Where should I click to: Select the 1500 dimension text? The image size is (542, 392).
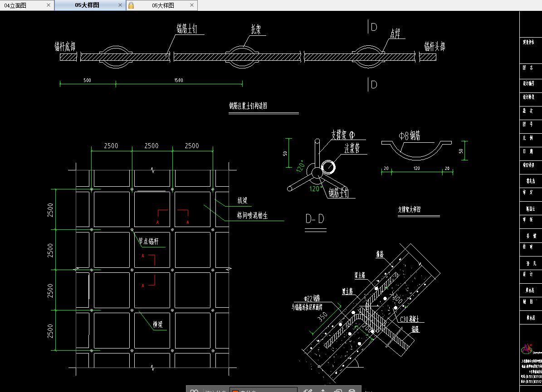point(179,80)
